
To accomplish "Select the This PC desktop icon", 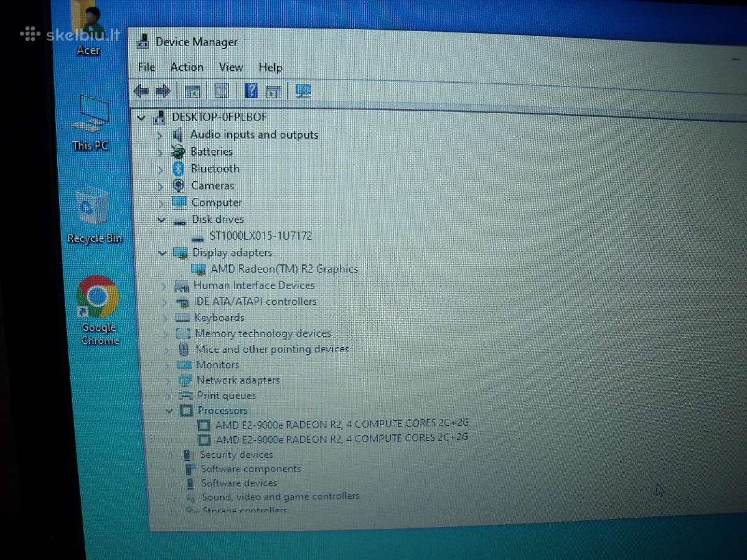I will [91, 123].
